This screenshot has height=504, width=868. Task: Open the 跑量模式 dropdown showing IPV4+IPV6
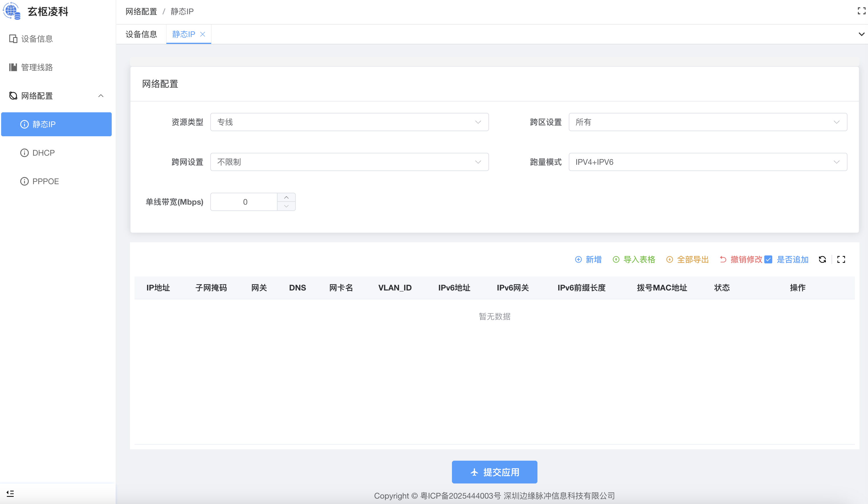pyautogui.click(x=708, y=162)
